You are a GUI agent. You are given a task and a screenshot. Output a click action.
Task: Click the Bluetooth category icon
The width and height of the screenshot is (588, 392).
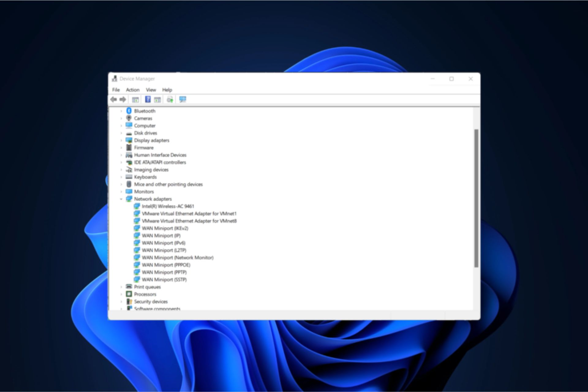click(x=129, y=111)
